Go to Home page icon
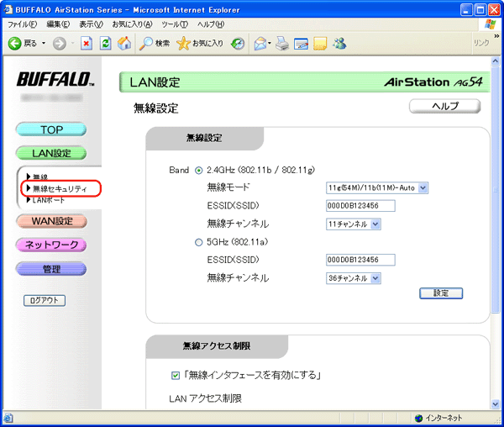Viewport: 504px width, 427px height. click(x=124, y=43)
